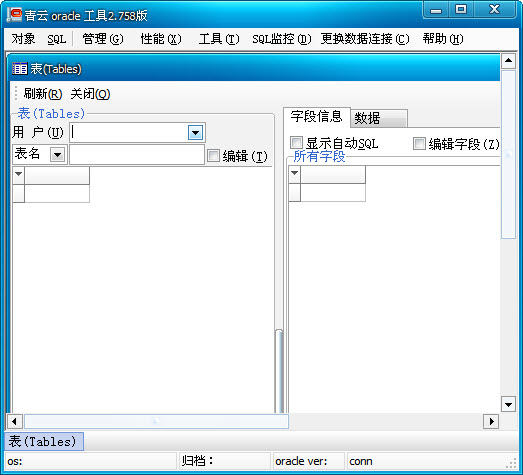Click the horizontal scrollbar left arrow
The width and height of the screenshot is (523, 475).
[x=14, y=421]
